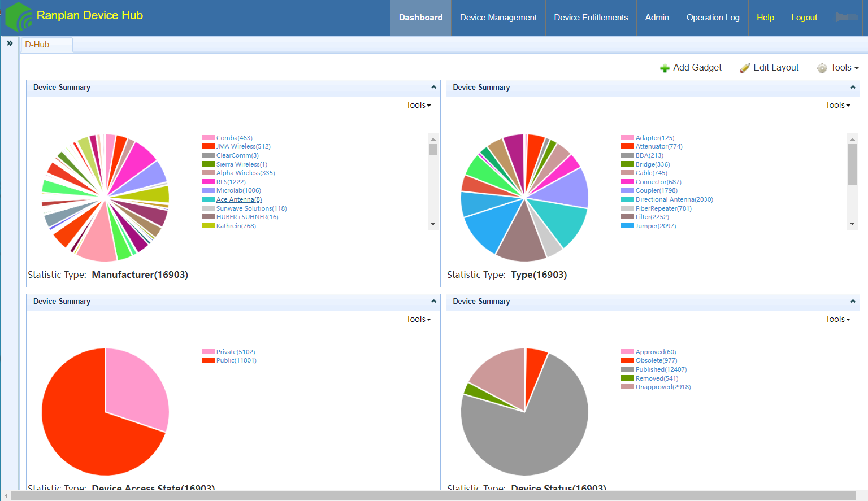This screenshot has width=868, height=501.
Task: Open the Device Management menu
Action: point(498,18)
